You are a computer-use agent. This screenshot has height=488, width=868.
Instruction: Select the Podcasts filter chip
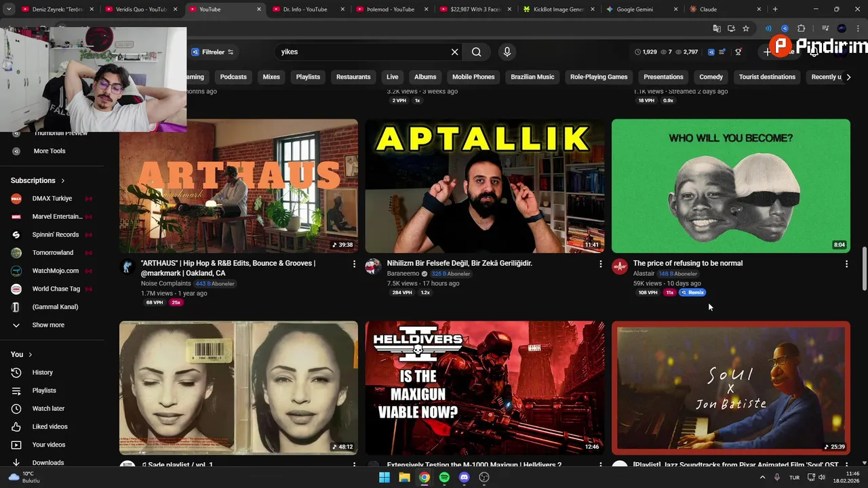(x=233, y=77)
